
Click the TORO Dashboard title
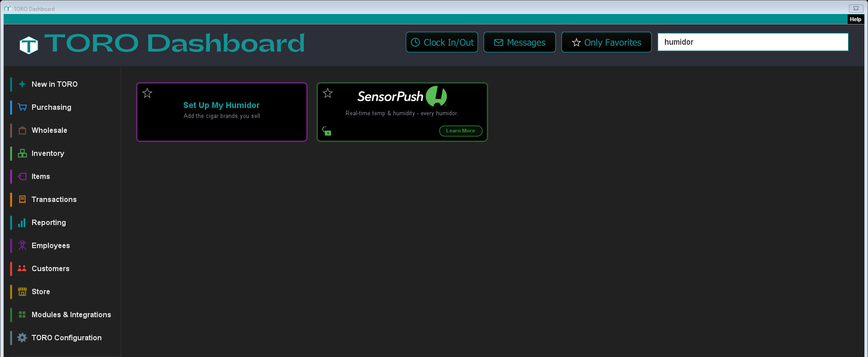click(175, 43)
